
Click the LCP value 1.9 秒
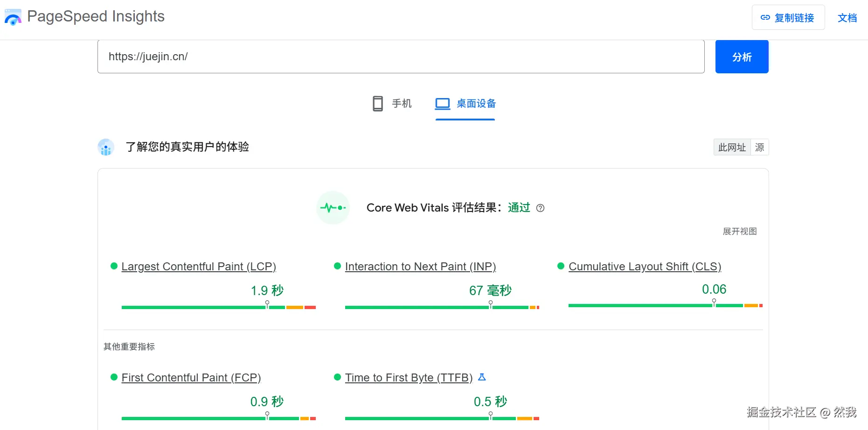(267, 290)
